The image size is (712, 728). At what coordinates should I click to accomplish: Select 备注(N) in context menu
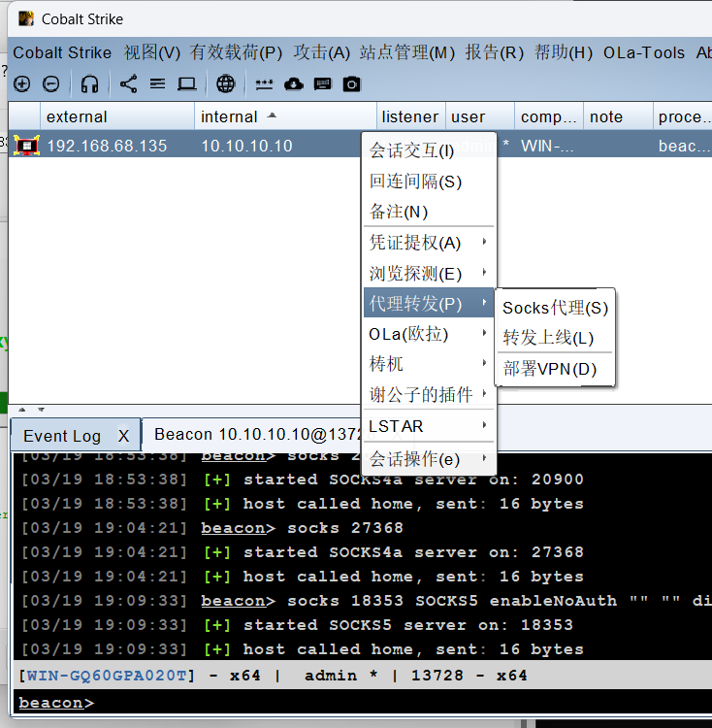pyautogui.click(x=429, y=213)
